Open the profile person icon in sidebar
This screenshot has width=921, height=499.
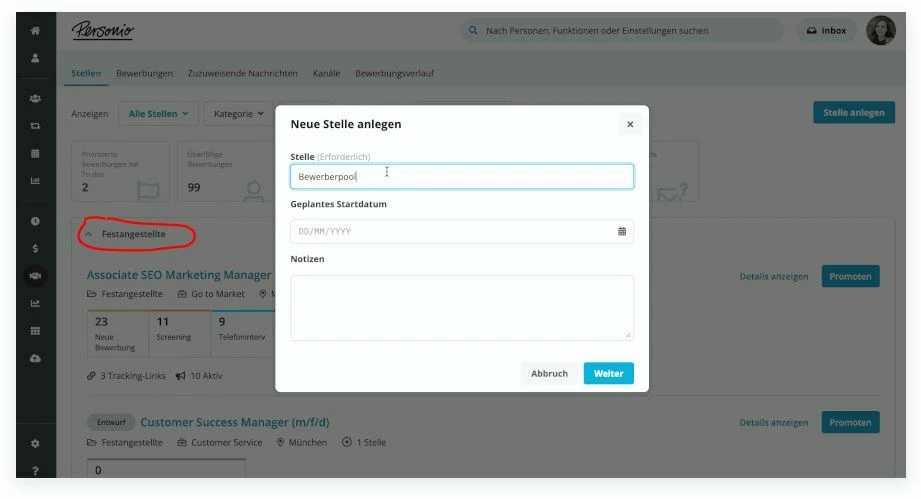click(x=35, y=58)
